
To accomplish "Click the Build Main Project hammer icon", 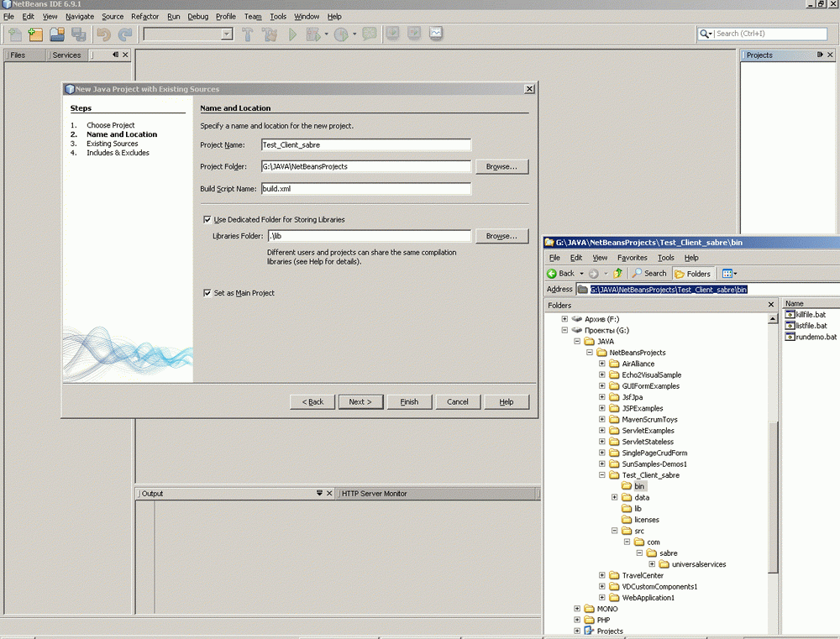I will point(247,34).
